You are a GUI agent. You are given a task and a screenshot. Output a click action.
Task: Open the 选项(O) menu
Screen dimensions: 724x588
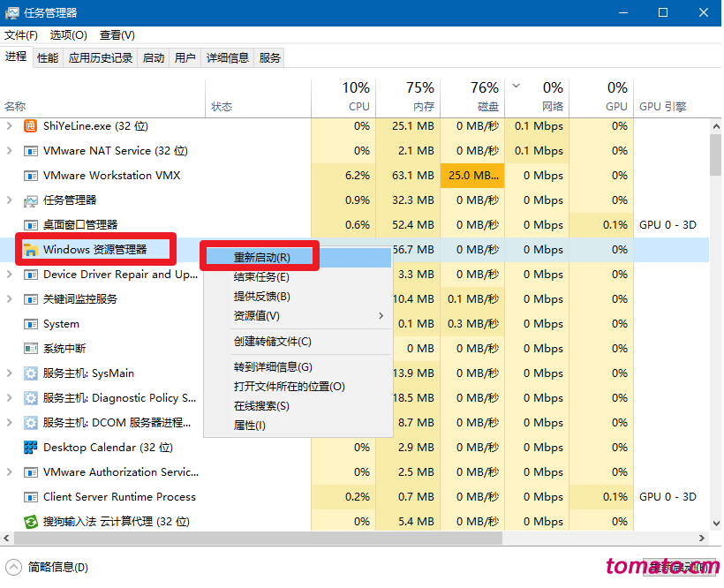click(x=68, y=35)
